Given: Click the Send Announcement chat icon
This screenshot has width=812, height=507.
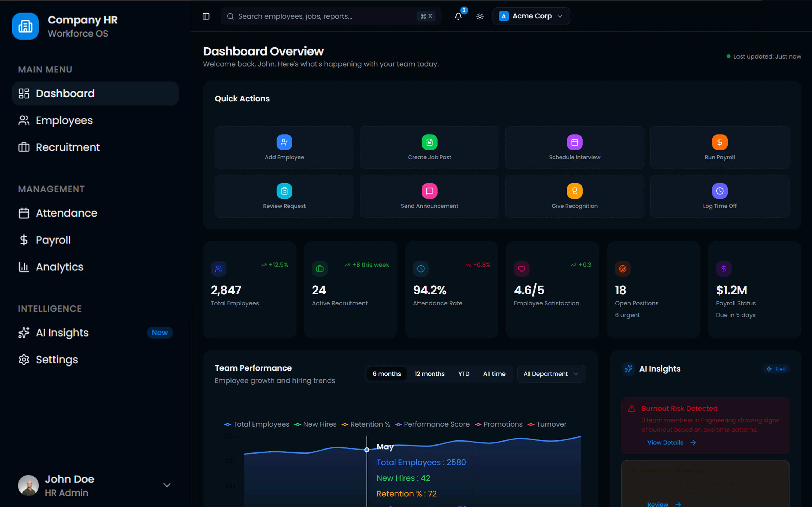Looking at the screenshot, I should click(429, 191).
